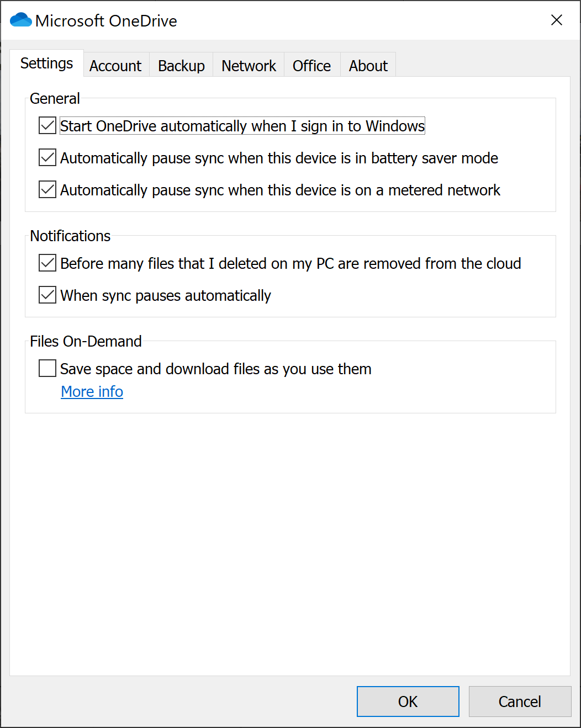Click the Cancel button
Viewport: 581px width, 728px height.
[x=520, y=702]
